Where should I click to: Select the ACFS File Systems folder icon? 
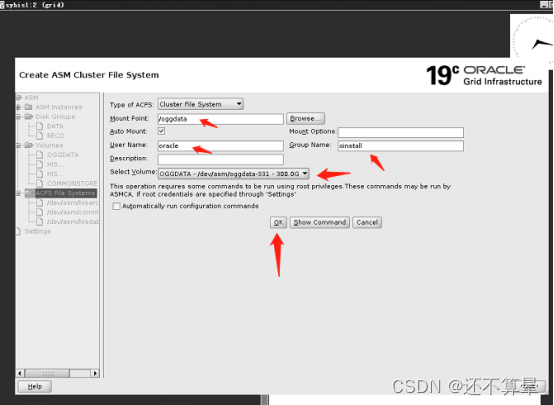pos(29,193)
